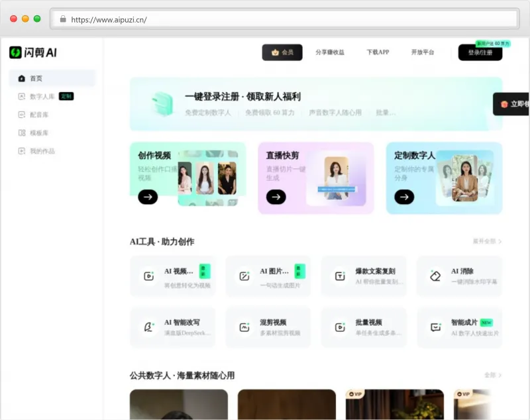
Task: Open the 下载APP menu item
Action: [x=377, y=52]
